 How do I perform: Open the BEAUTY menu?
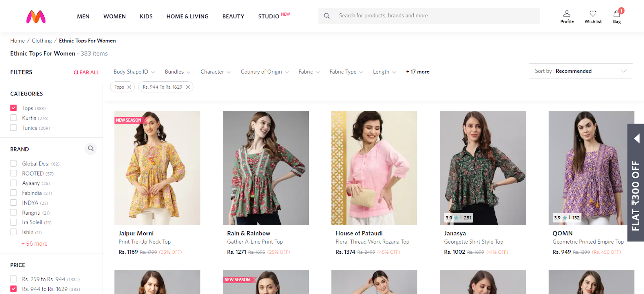pyautogui.click(x=233, y=17)
